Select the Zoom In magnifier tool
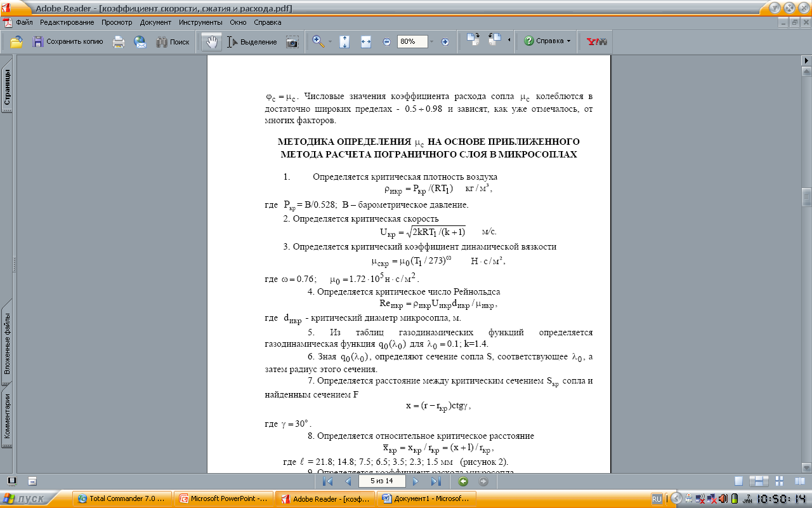This screenshot has height=508, width=812. [x=318, y=42]
